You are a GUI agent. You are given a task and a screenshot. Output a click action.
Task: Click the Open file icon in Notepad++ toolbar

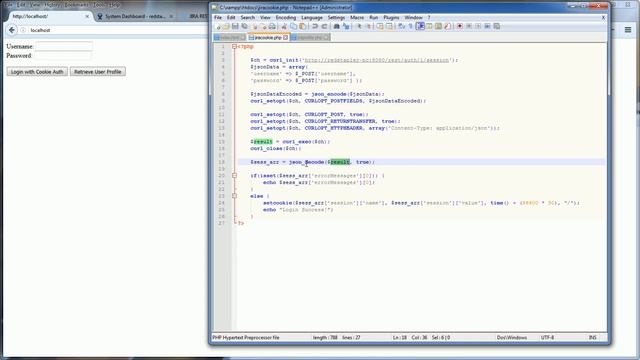226,27
